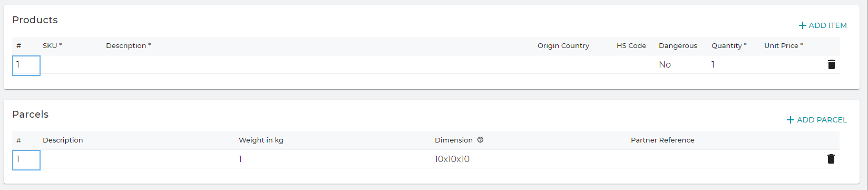Open the Origin Country cell in product row

pyautogui.click(x=573, y=64)
